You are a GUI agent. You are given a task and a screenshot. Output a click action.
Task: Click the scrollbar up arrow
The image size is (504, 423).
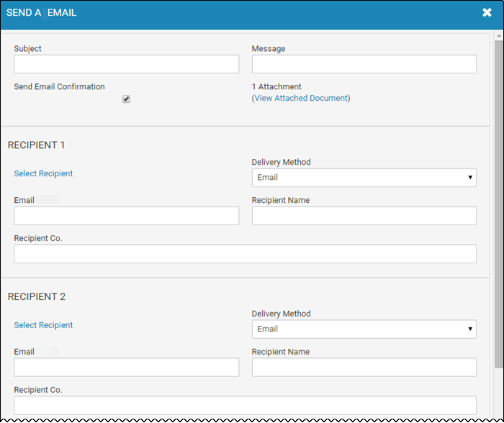coord(499,36)
